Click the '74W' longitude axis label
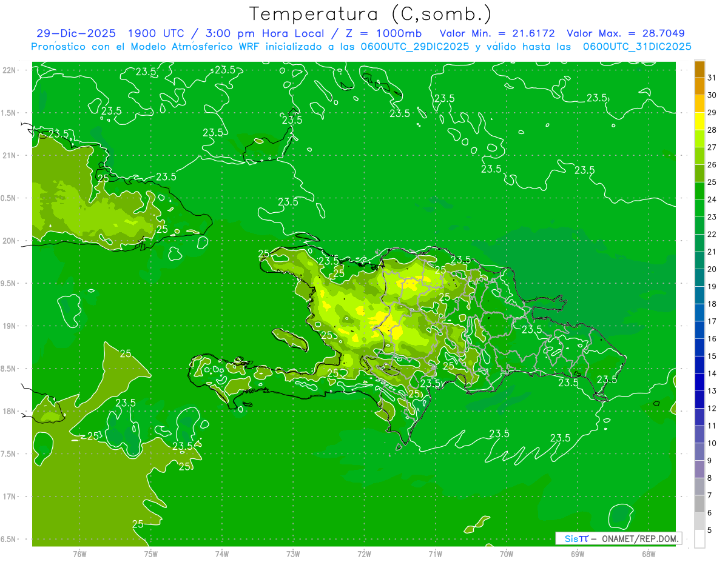This screenshot has height=562, width=728. [222, 554]
